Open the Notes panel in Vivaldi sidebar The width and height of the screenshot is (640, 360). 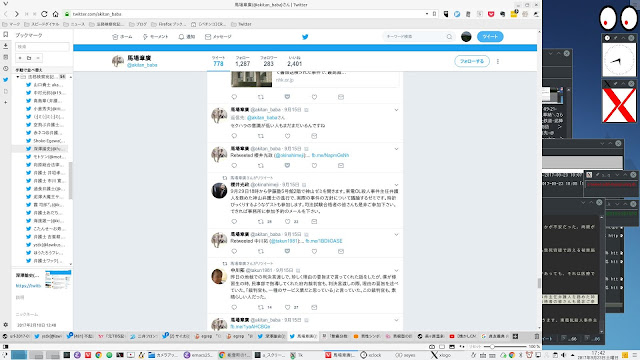(x=5, y=57)
